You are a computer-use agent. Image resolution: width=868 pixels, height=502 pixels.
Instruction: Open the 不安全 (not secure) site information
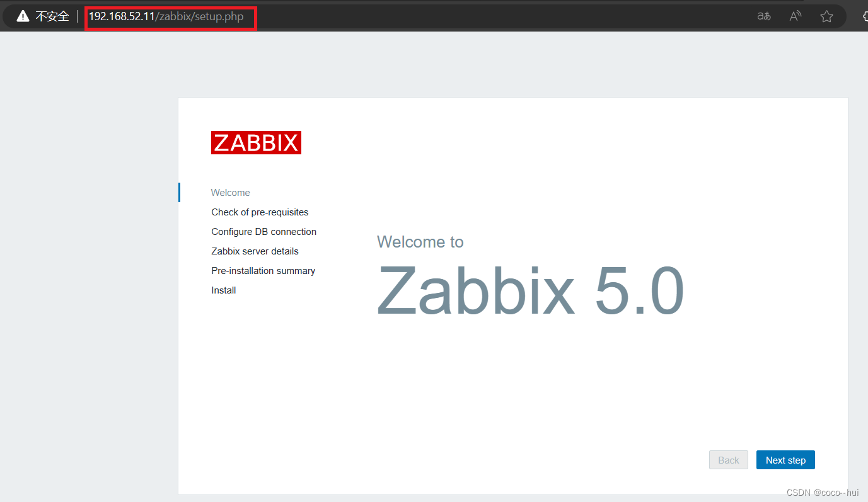click(x=52, y=16)
